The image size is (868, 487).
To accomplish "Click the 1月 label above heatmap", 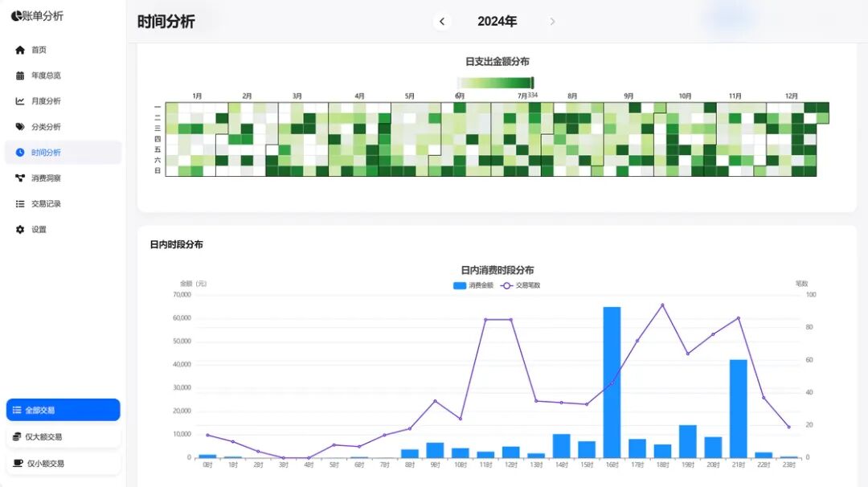I will coord(197,96).
